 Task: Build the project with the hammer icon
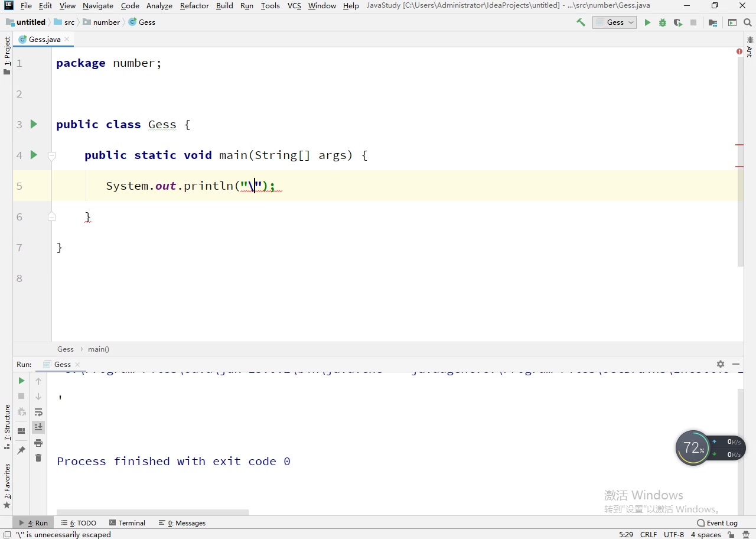(x=581, y=22)
